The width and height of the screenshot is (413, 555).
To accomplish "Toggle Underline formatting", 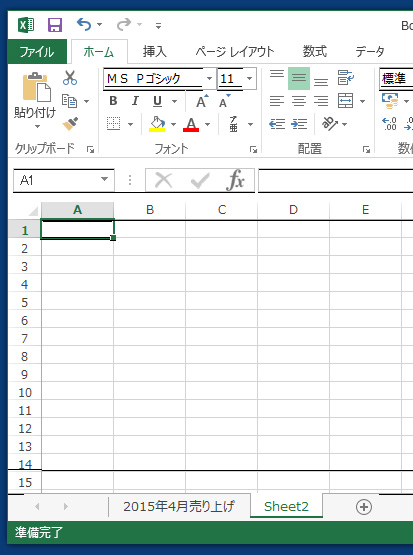I will click(x=157, y=101).
